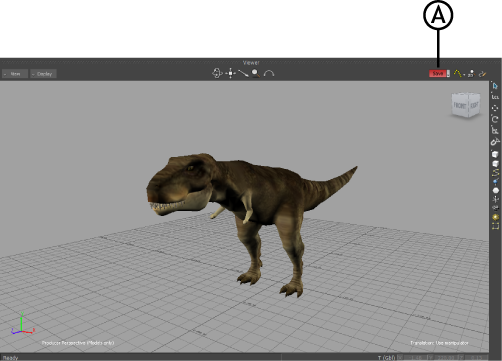Toggle the dashed bounding box icon
This screenshot has width=502, height=361.
point(495,226)
